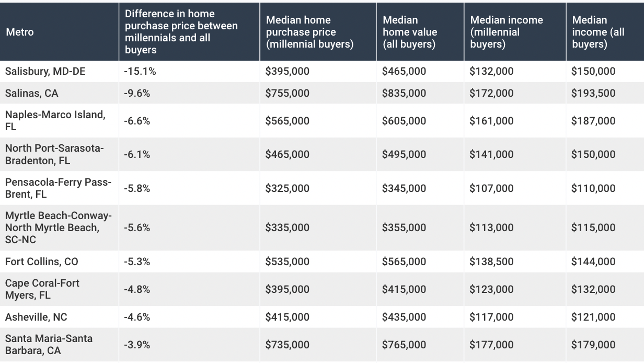Click the Median income (millennial buyers) header
Screen dimensions: 644x363
(x=506, y=32)
